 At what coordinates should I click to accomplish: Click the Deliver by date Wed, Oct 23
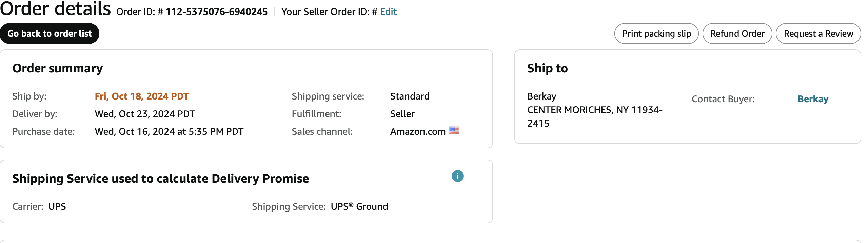tap(145, 114)
